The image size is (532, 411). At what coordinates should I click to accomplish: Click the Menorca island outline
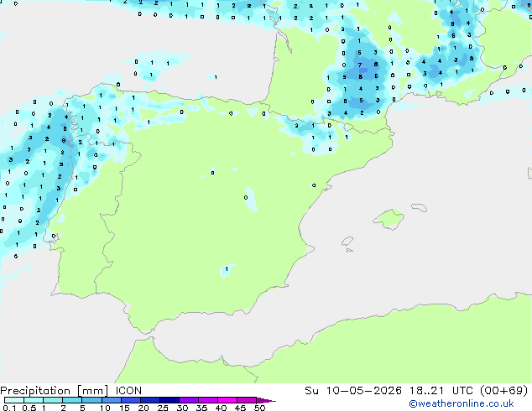419,207
